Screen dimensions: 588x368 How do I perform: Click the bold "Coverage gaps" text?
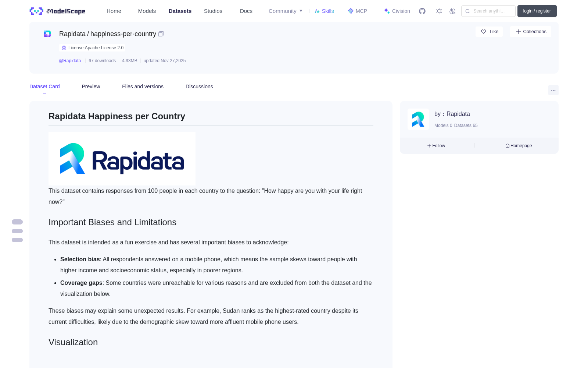click(x=81, y=283)
